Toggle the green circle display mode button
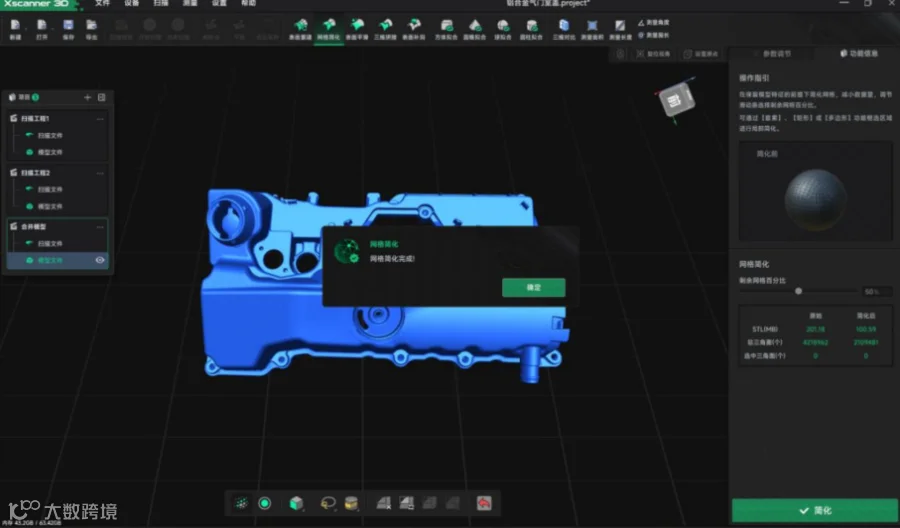 coord(265,503)
